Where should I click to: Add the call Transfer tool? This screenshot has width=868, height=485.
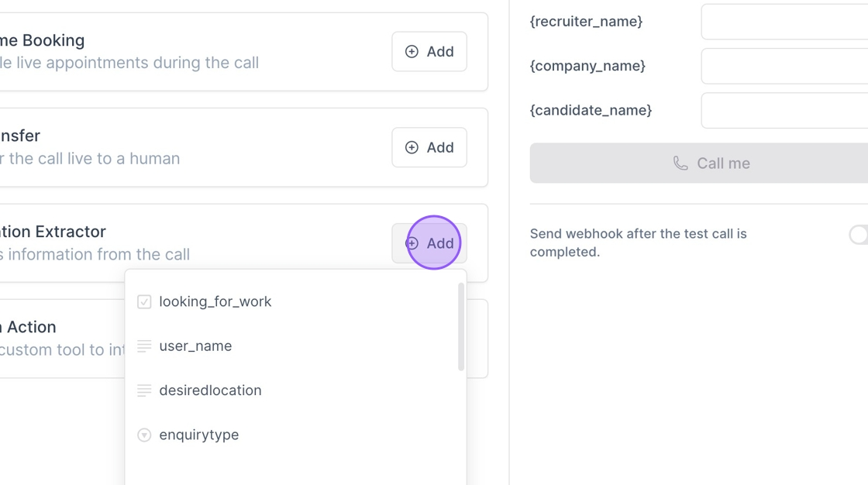click(429, 147)
